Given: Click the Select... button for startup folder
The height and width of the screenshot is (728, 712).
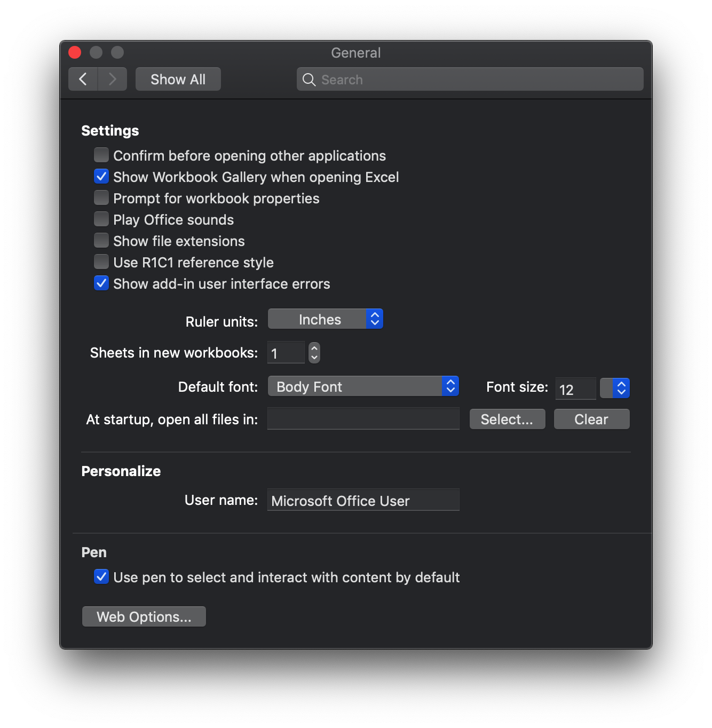Looking at the screenshot, I should (507, 419).
